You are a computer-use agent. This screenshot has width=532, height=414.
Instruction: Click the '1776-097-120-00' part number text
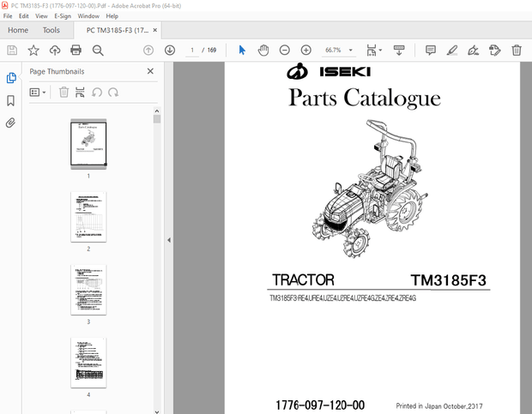[320, 405]
